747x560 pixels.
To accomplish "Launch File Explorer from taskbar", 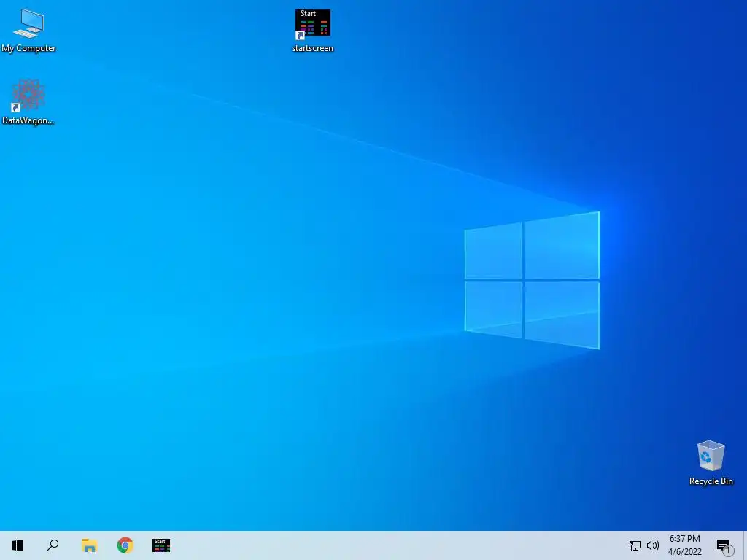I will pyautogui.click(x=89, y=545).
